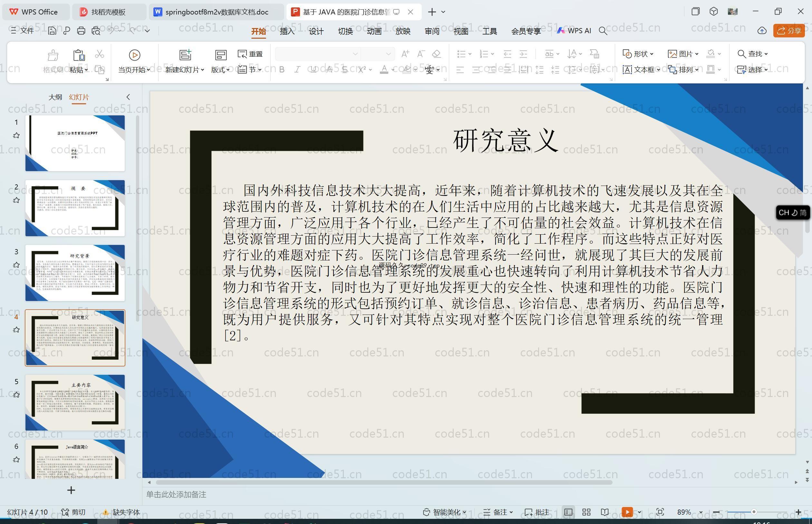Select the slide 3 研究背景 thumbnail
812x524 pixels.
click(75, 273)
